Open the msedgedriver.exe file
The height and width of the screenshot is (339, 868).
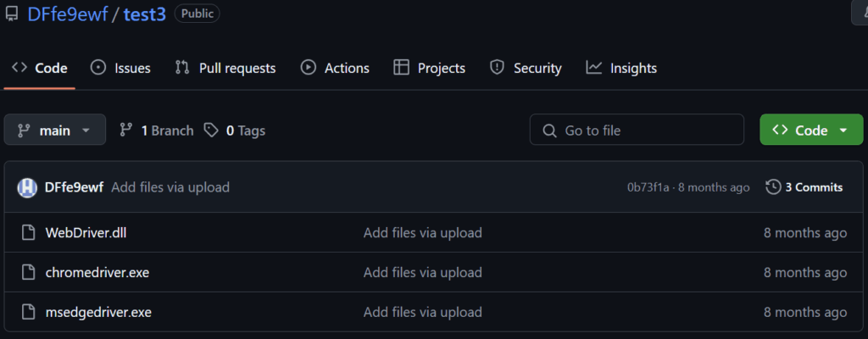98,312
